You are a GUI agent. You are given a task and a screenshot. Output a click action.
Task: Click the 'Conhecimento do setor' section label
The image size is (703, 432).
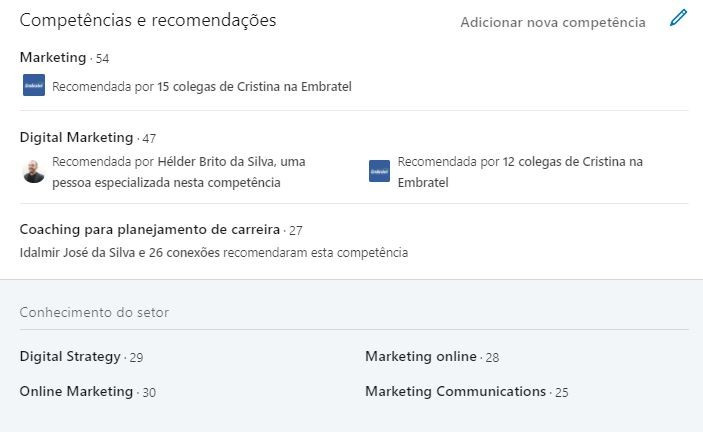point(94,312)
